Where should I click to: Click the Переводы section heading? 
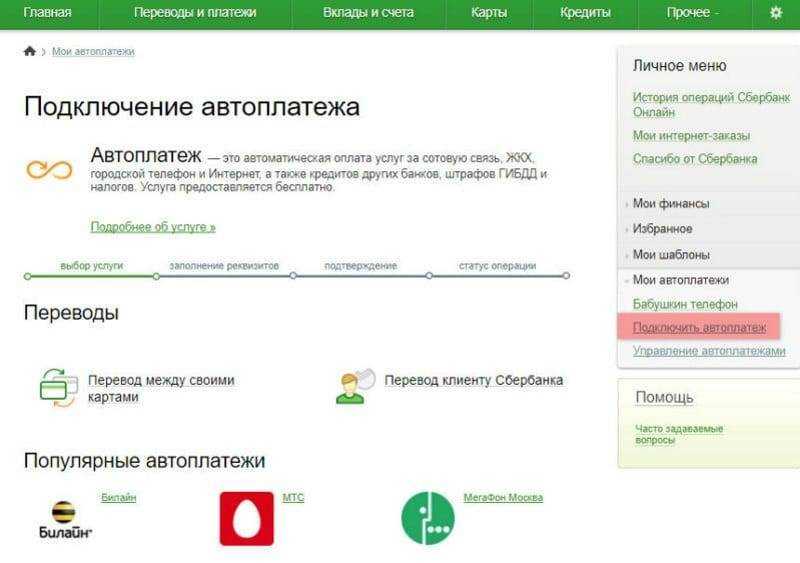(71, 312)
